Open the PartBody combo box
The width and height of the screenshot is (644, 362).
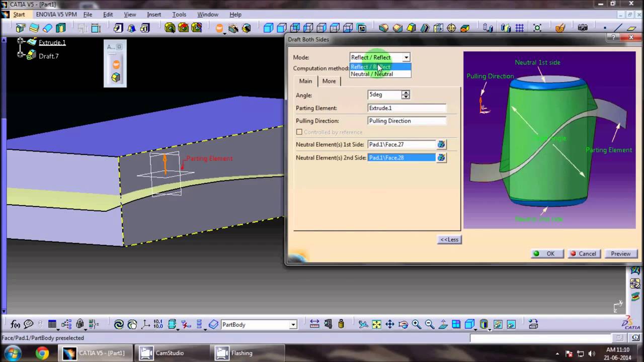259,325
